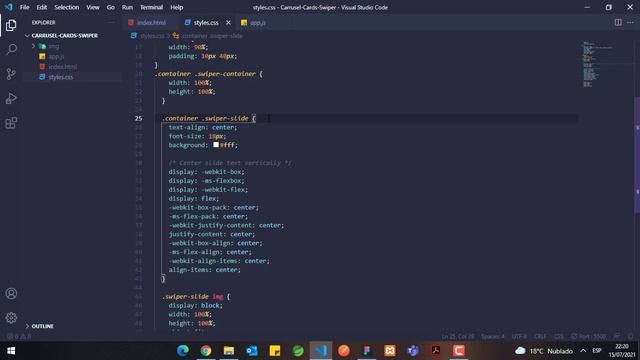The width and height of the screenshot is (640, 360).
Task: Open the Search view in activity bar
Action: pos(11,49)
